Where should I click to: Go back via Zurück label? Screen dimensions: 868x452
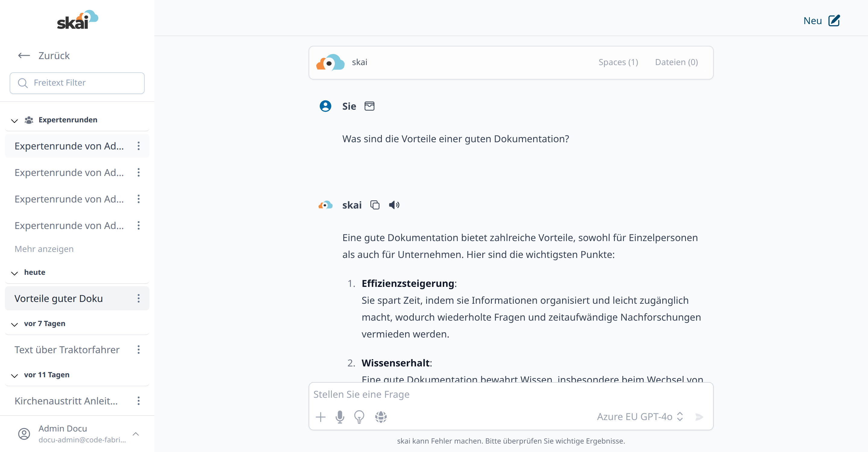tap(54, 55)
